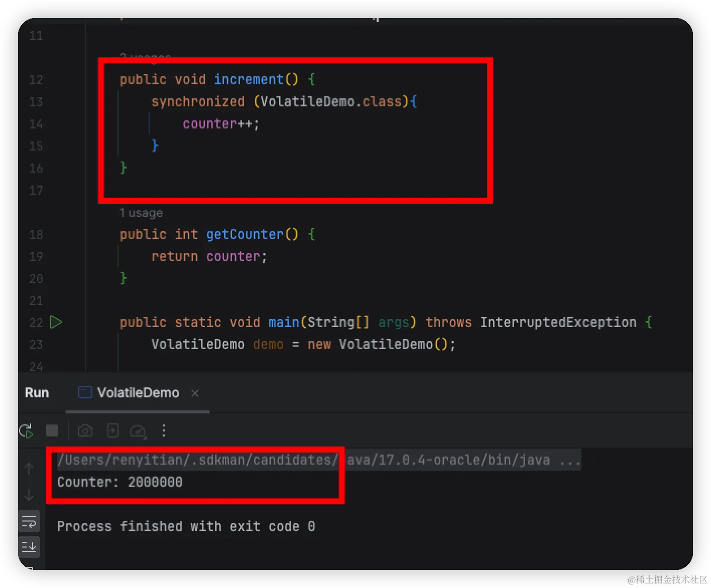Click line number 14 in the gutter
The image size is (711, 588).
[36, 124]
